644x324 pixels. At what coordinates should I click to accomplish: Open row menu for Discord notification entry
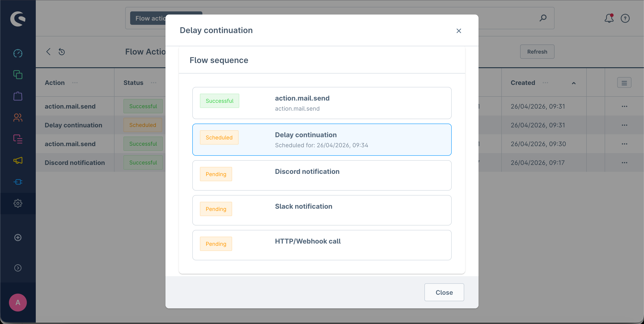(624, 163)
